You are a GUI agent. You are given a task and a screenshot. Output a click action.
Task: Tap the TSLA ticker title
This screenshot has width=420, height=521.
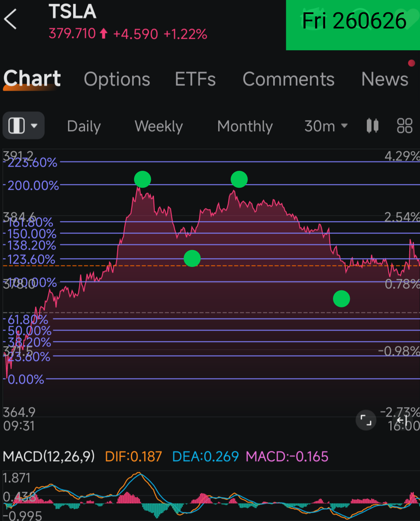73,12
